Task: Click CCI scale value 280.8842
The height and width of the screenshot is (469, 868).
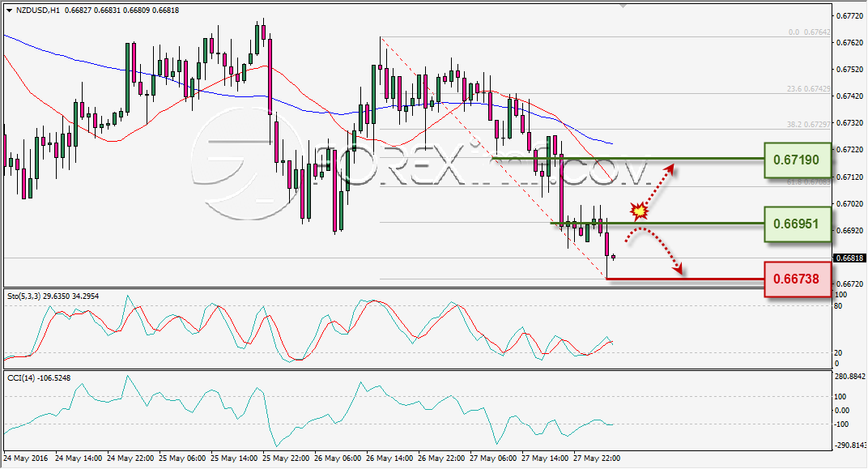Action: point(849,377)
